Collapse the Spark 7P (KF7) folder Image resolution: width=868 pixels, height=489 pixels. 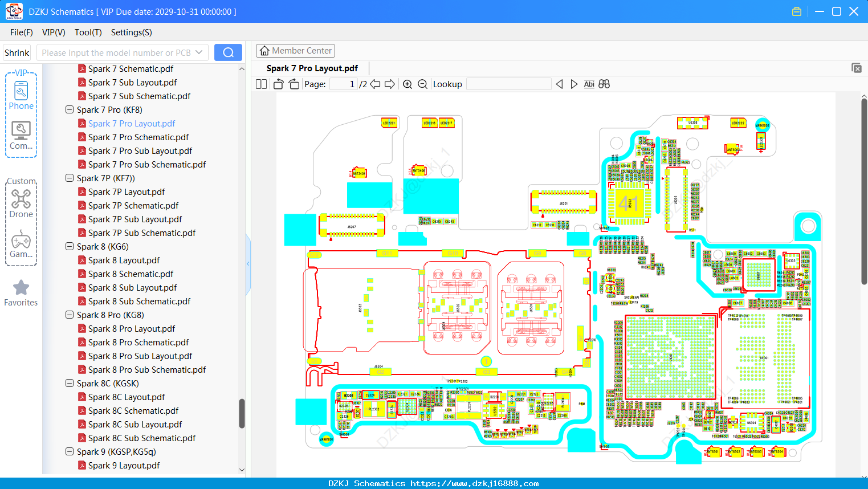tap(70, 178)
